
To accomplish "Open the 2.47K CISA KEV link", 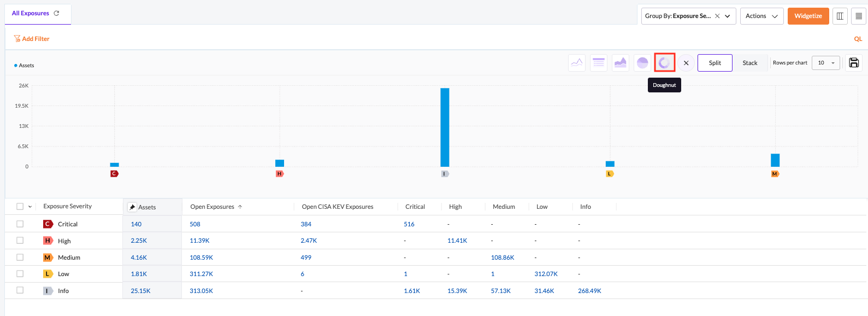I will [x=309, y=241].
